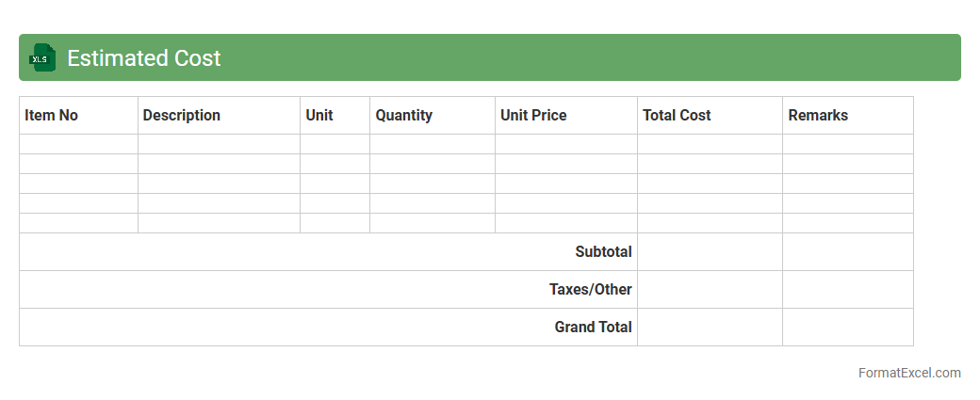Click the Estimated Cost title text
Image resolution: width=980 pixels, height=400 pixels.
(143, 57)
